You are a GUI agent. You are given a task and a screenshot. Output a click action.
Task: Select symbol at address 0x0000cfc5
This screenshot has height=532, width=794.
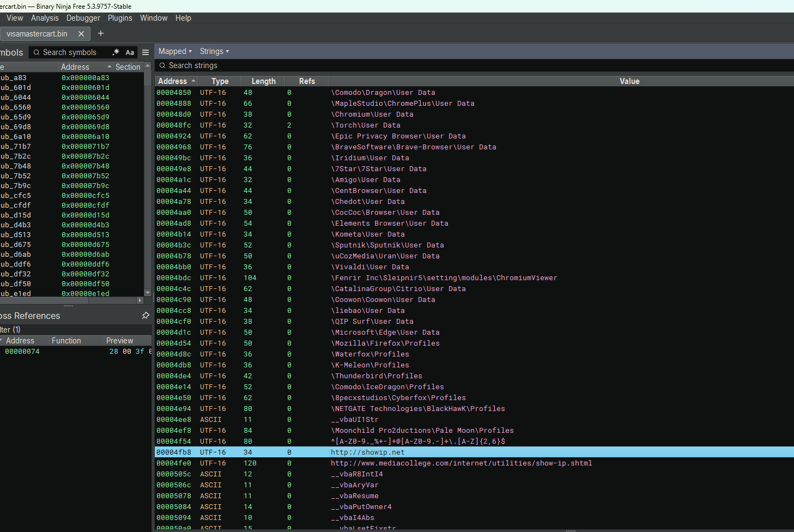(72, 196)
